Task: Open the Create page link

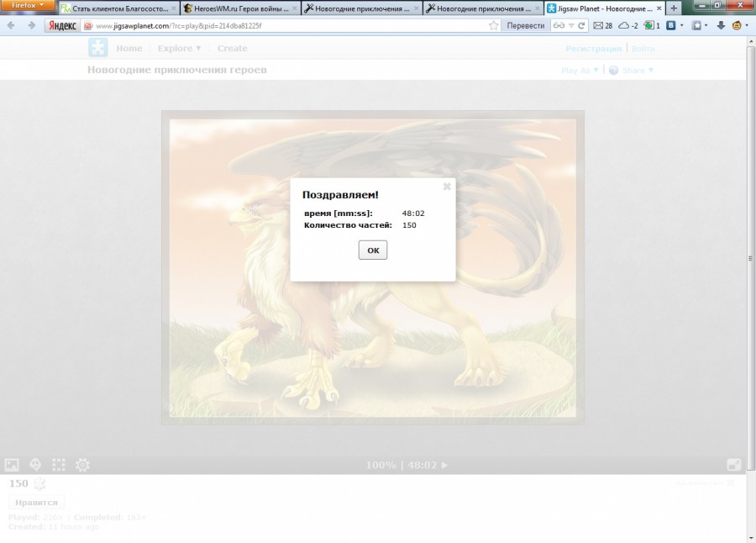Action: point(232,49)
